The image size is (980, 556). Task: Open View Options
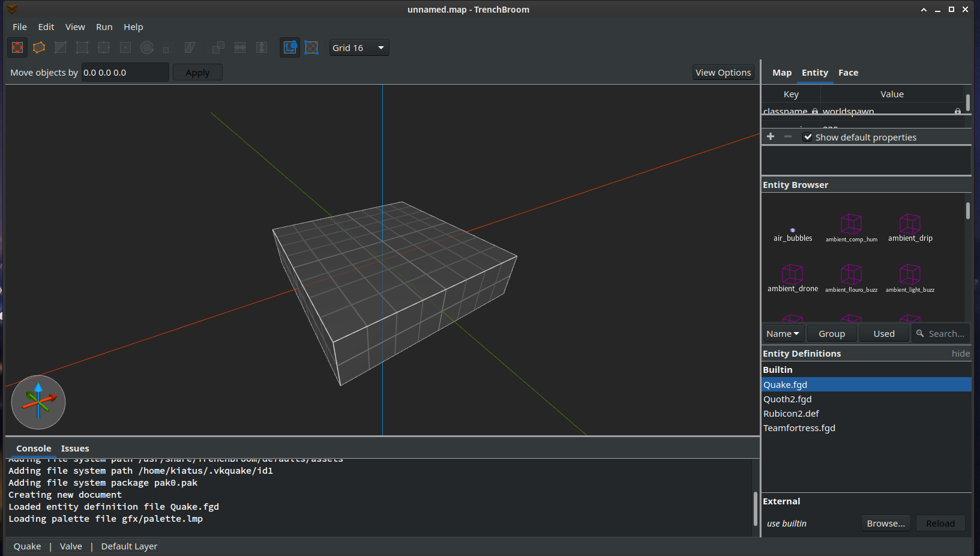(723, 73)
